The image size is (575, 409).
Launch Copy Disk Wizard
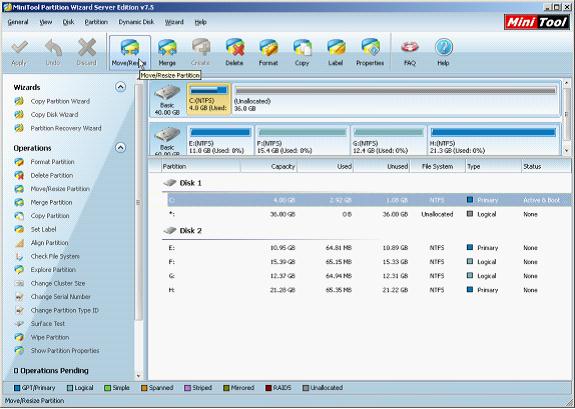click(54, 115)
